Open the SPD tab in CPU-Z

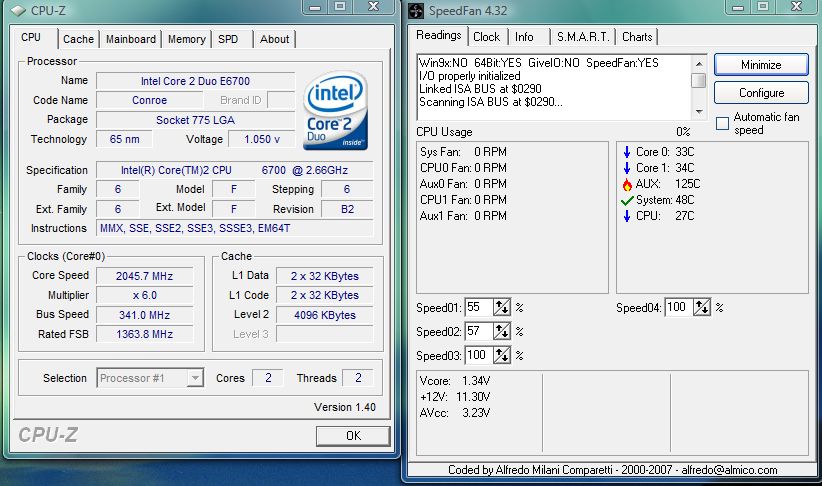coord(228,39)
